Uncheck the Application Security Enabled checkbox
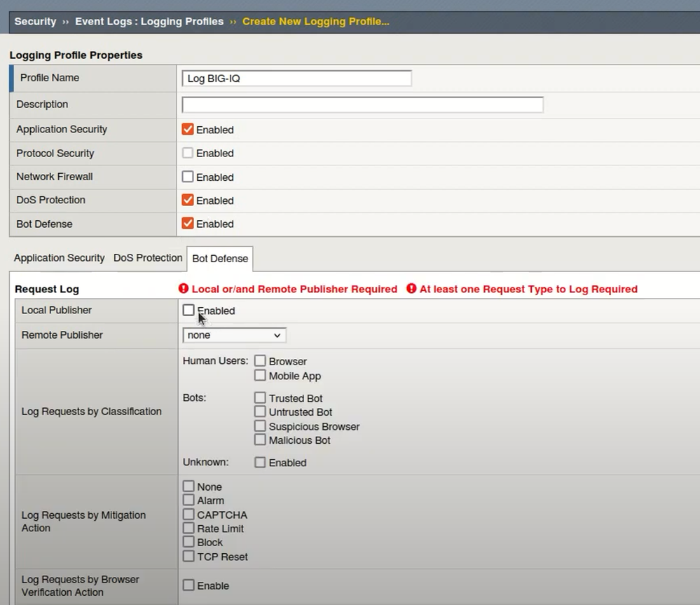Screen dimensions: 700x605 (188, 129)
